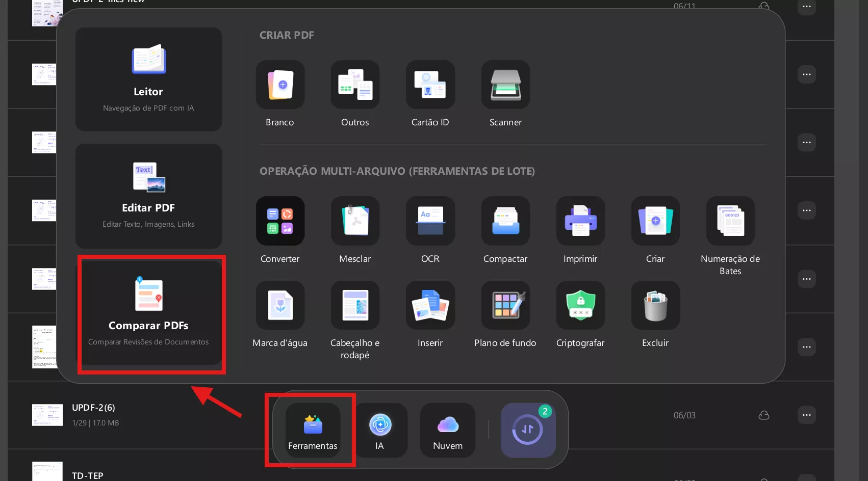Launch the OCR batch tool
This screenshot has height=481, width=868.
tap(430, 221)
